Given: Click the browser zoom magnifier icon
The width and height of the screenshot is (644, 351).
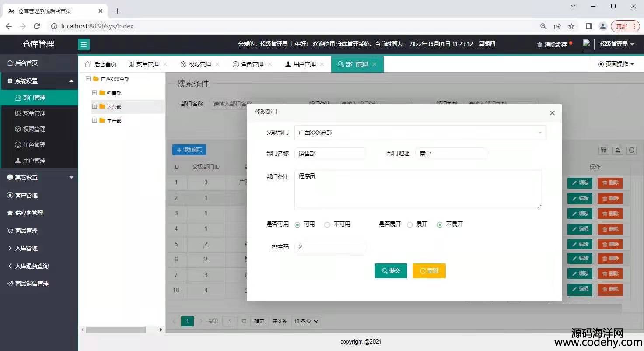Looking at the screenshot, I should click(x=543, y=26).
